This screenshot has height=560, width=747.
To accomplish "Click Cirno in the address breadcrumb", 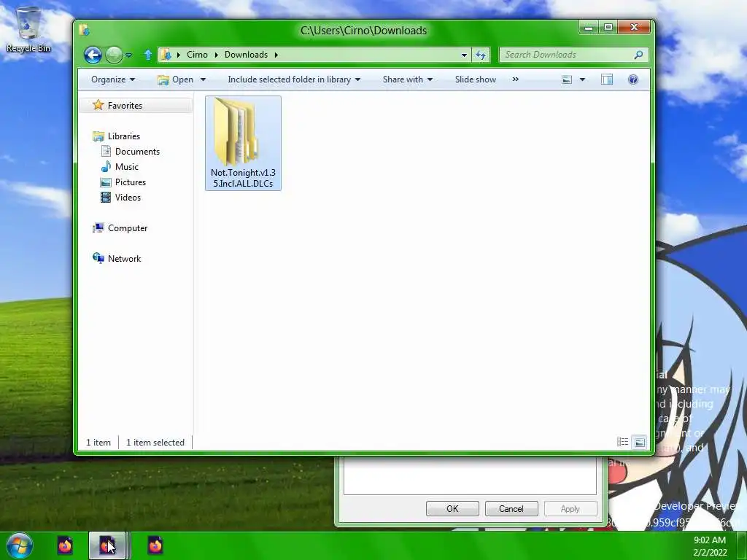I will (x=197, y=55).
